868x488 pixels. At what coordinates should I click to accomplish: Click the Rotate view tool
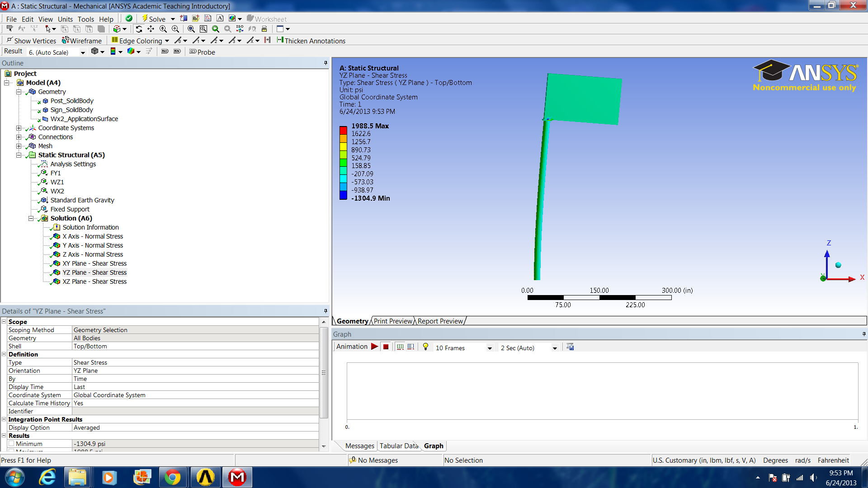pyautogui.click(x=139, y=29)
